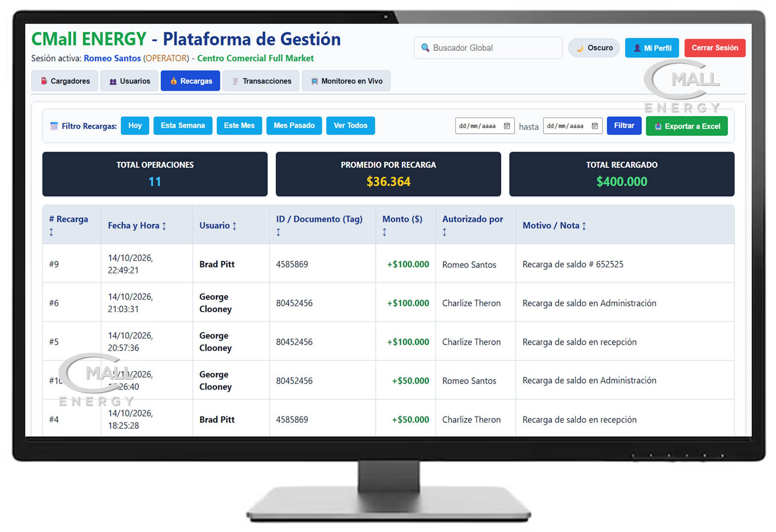Sort by Monto ($) arrow
776x532 pixels.
(x=385, y=232)
